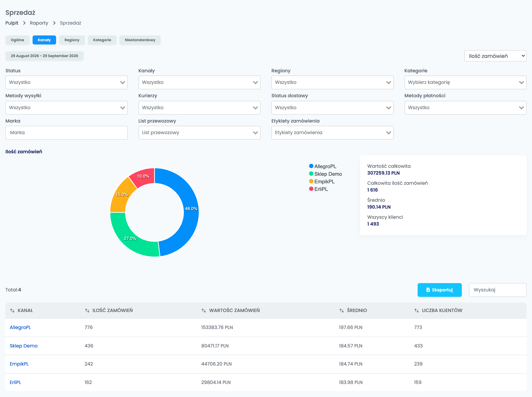
Task: Open the Kanały filter dropdown
Action: click(x=199, y=82)
